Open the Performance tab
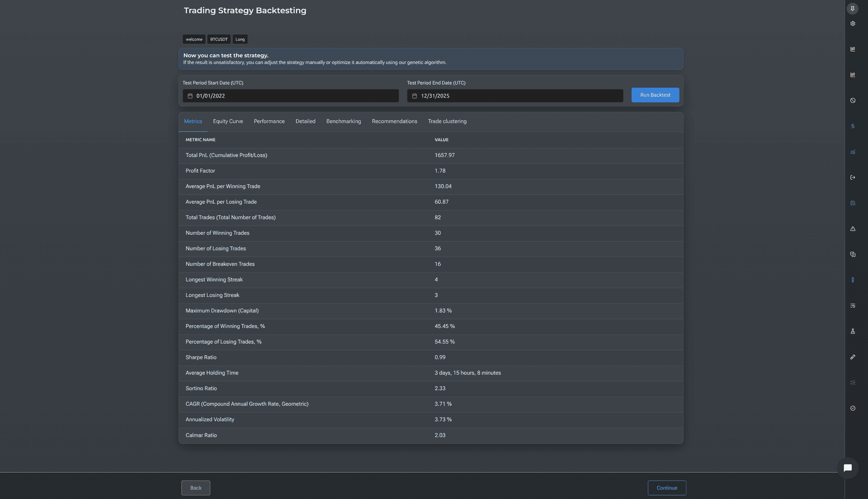The width and height of the screenshot is (868, 499). pos(269,121)
